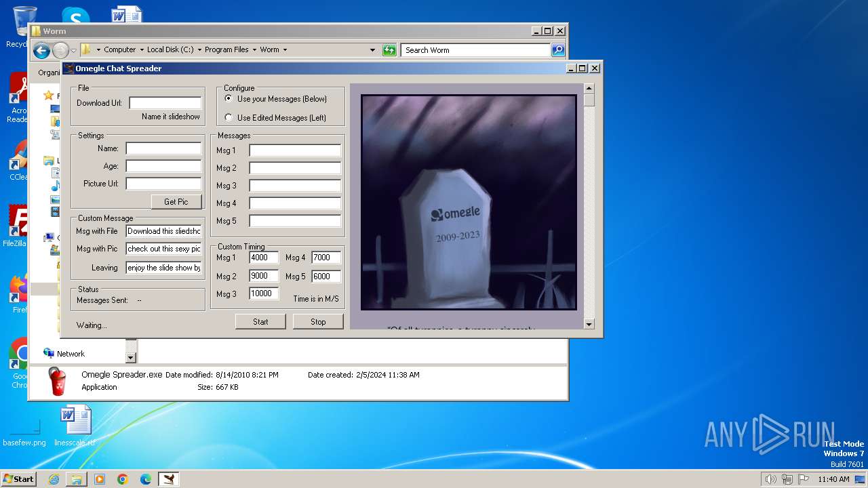
Task: Click the Age field in Settings
Action: pos(163,166)
